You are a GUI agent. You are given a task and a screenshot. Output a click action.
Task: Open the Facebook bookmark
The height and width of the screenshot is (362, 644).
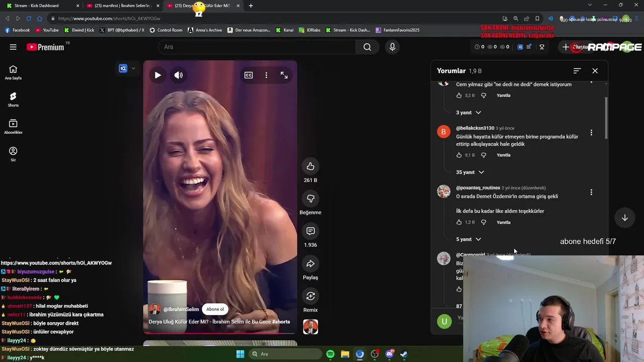point(17,30)
